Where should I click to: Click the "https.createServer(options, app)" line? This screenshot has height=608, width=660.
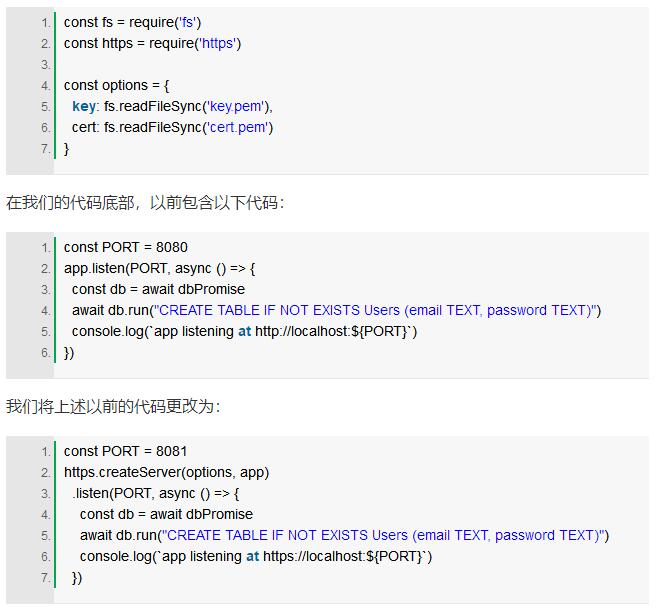166,472
